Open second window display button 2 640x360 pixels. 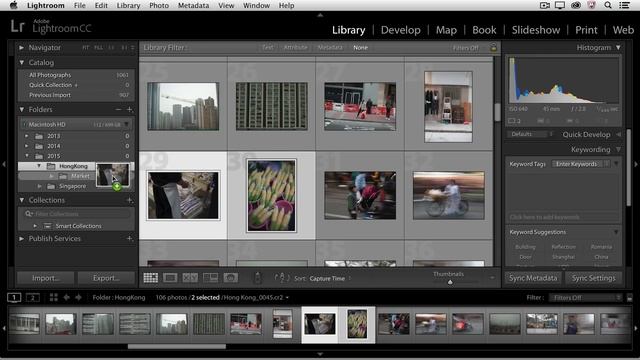[33, 298]
